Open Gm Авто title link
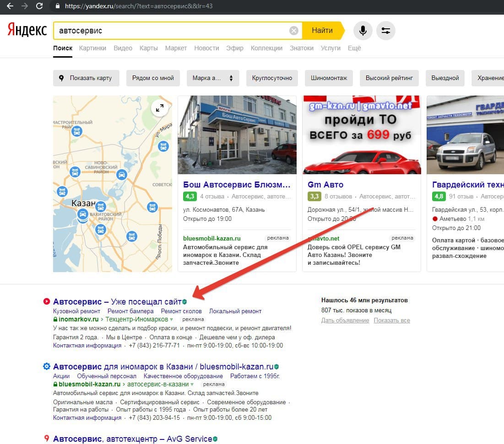 [x=325, y=185]
